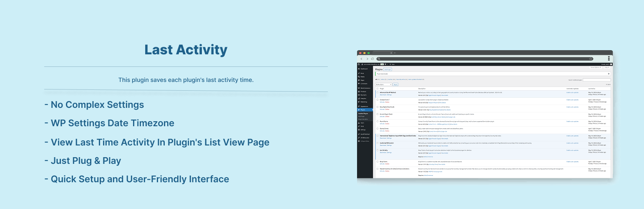
Task: Tick the Envato Plugin Check checkbox
Action: pyautogui.click(x=377, y=114)
